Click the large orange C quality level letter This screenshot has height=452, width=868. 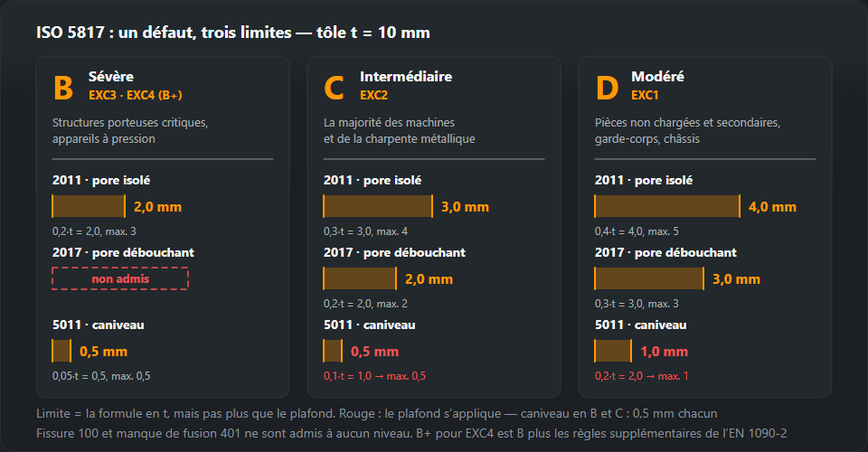(334, 88)
